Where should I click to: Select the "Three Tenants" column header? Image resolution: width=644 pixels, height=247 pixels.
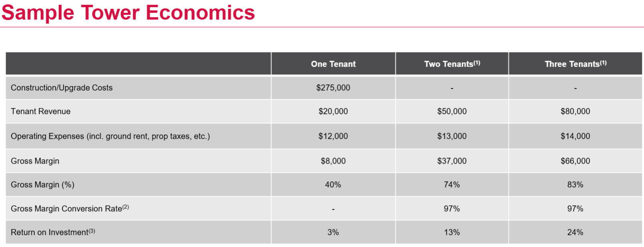pos(575,64)
